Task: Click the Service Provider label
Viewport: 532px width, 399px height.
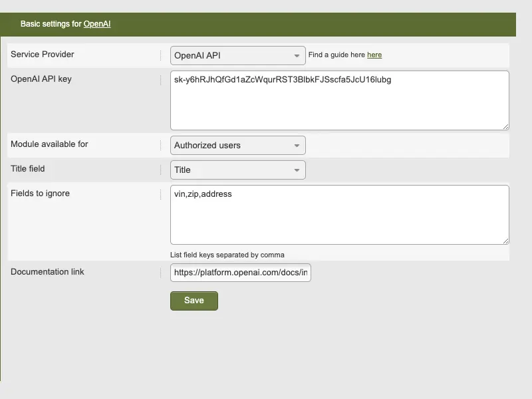Action: click(x=43, y=55)
